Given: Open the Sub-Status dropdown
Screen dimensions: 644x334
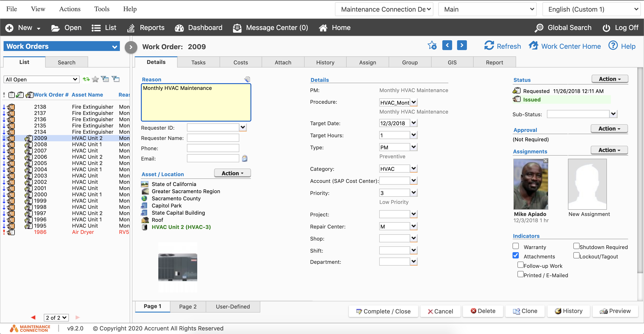Looking at the screenshot, I should (x=613, y=114).
